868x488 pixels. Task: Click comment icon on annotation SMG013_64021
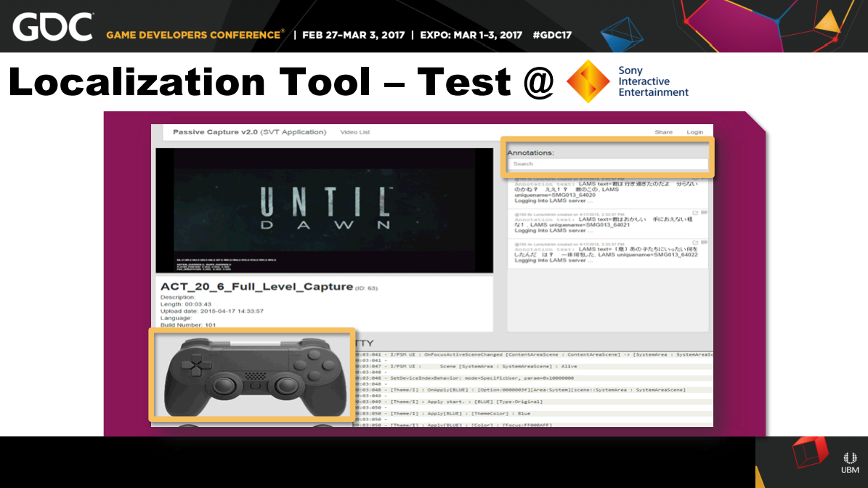tap(704, 213)
